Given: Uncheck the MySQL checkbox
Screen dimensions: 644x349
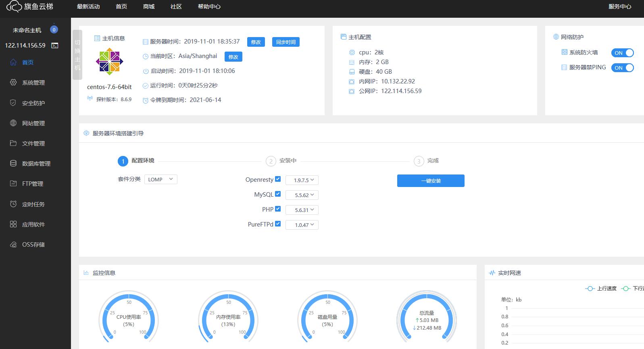Looking at the screenshot, I should point(278,194).
